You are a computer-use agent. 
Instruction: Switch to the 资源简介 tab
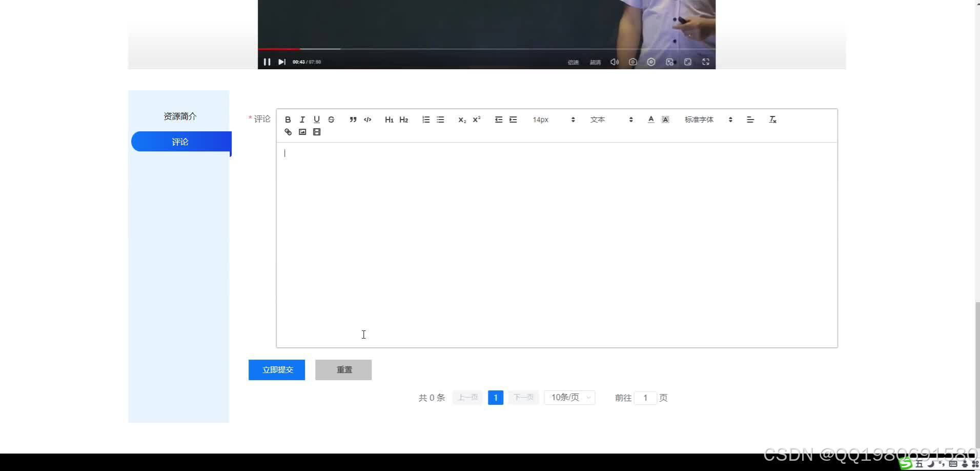click(x=179, y=116)
